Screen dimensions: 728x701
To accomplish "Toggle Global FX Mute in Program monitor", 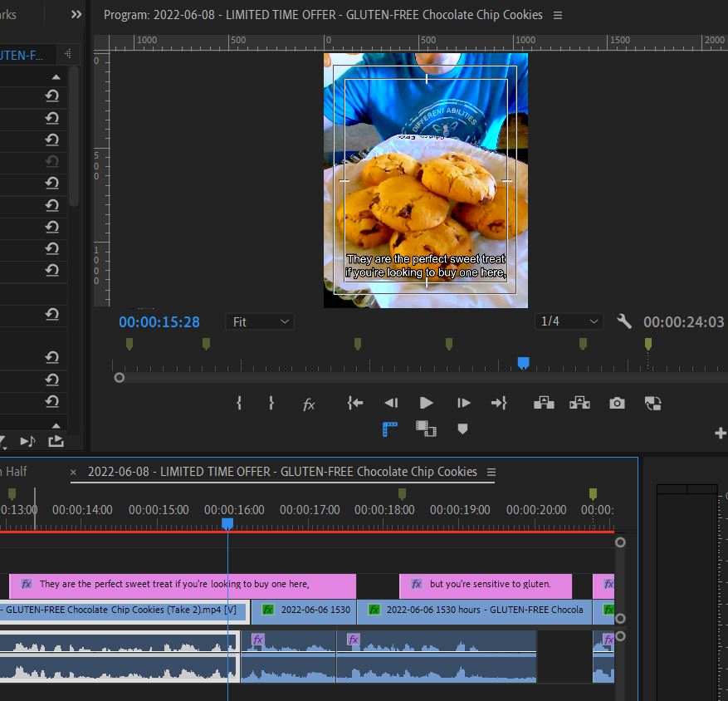I will 309,404.
